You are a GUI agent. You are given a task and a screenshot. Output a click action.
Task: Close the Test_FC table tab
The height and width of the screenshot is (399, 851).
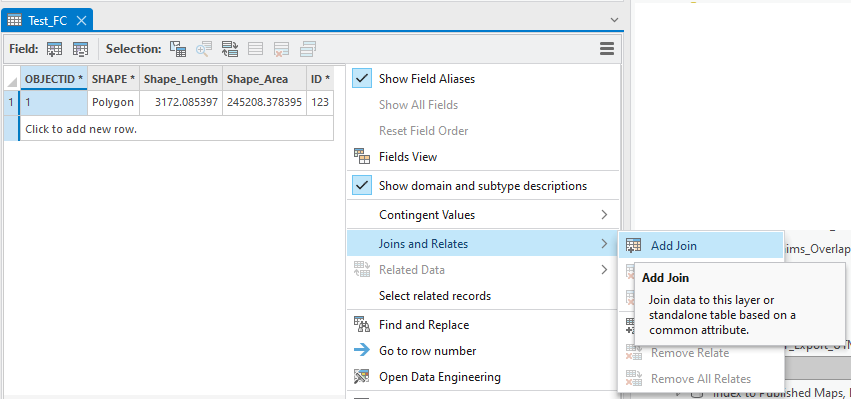click(x=81, y=21)
